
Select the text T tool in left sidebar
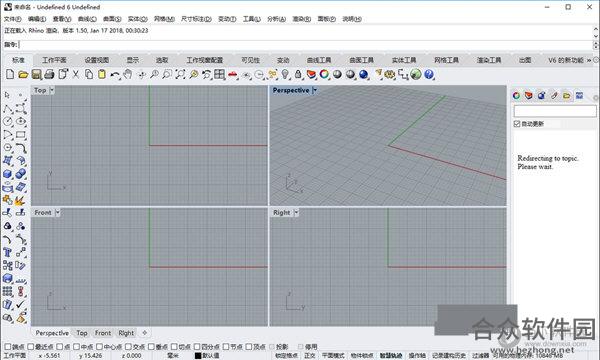coord(7,252)
